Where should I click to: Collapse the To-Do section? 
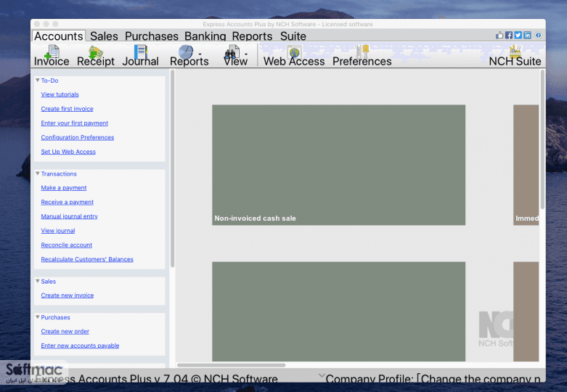(38, 81)
